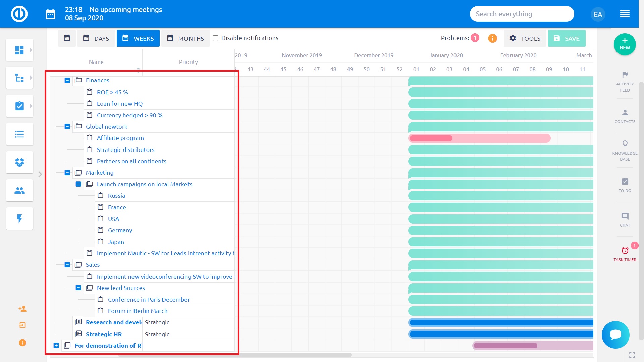This screenshot has height=362, width=644.
Task: Open Contacts panel icon
Action: pos(625,113)
